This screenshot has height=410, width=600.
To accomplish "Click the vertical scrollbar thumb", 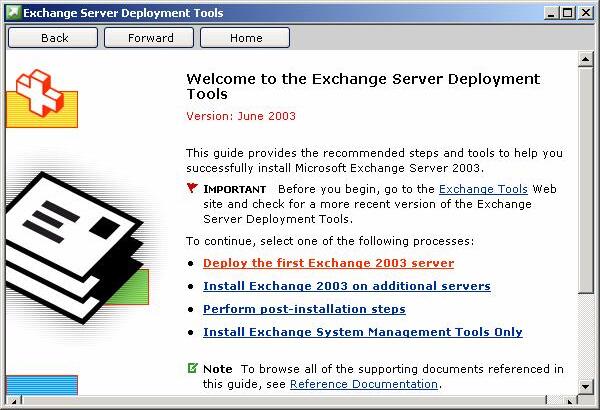I will pyautogui.click(x=585, y=180).
